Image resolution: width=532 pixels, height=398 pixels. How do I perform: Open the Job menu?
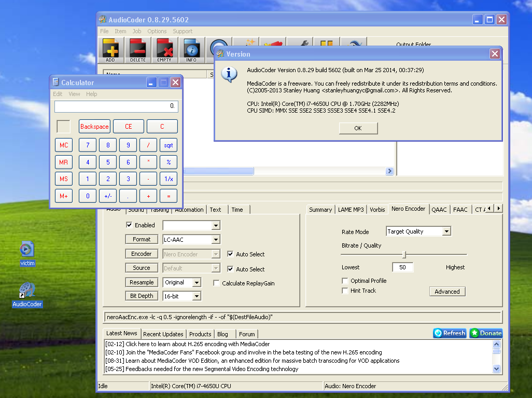(137, 31)
